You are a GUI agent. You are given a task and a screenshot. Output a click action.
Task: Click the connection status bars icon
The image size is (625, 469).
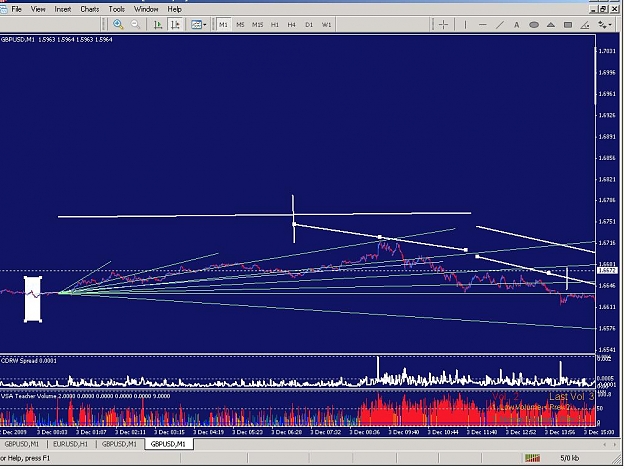tap(532, 458)
